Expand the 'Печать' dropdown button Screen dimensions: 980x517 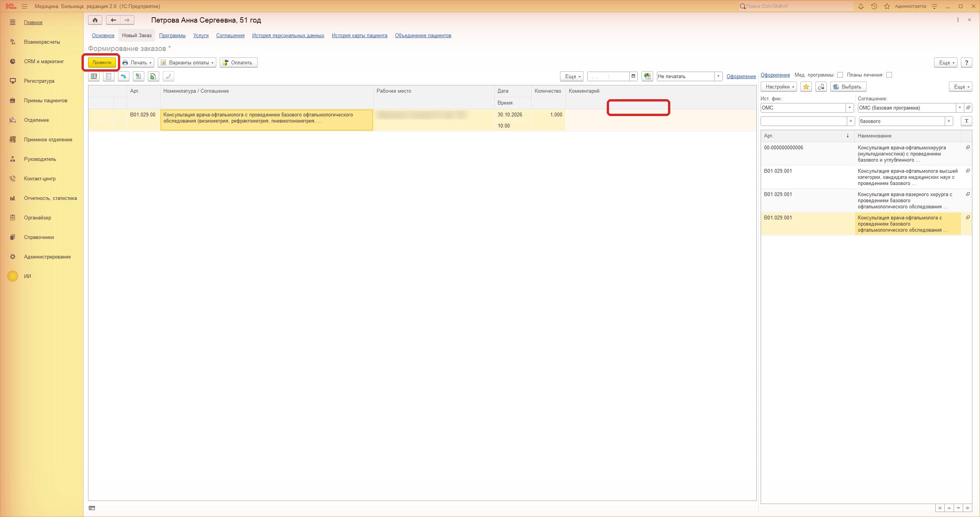pos(137,62)
